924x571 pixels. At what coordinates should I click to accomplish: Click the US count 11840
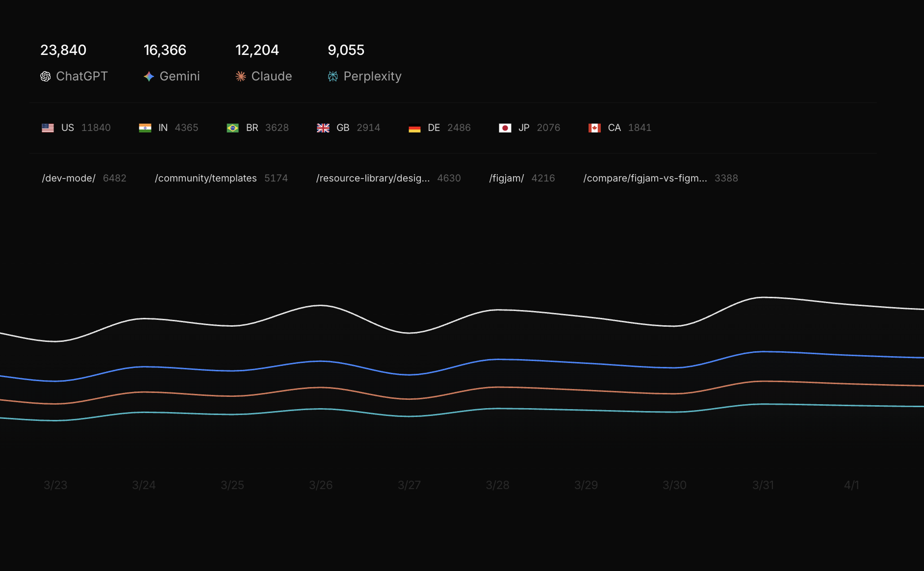pos(96,128)
